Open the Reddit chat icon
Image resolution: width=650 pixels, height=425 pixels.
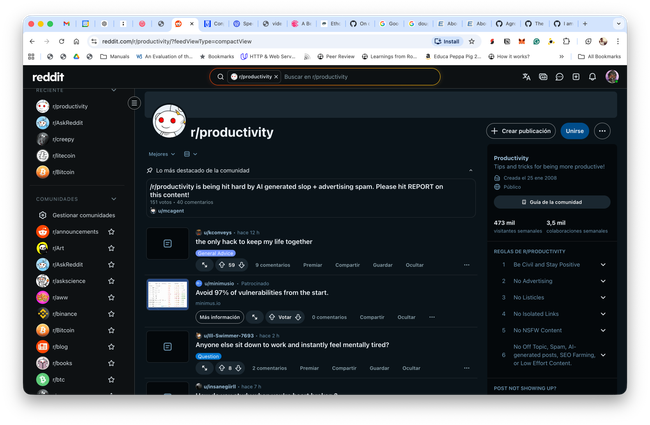[560, 76]
